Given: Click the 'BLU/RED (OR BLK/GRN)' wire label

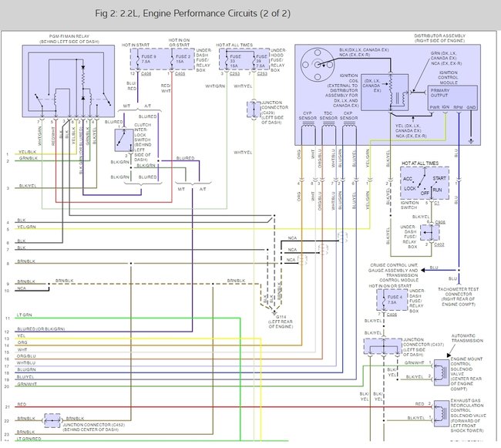Looking at the screenshot, I should [41, 328].
